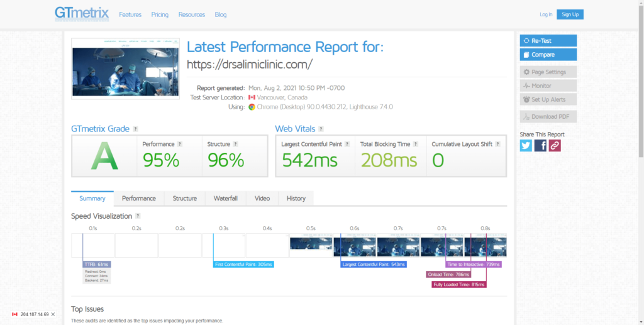Click help icon next to Speed Visualization

coord(138,216)
